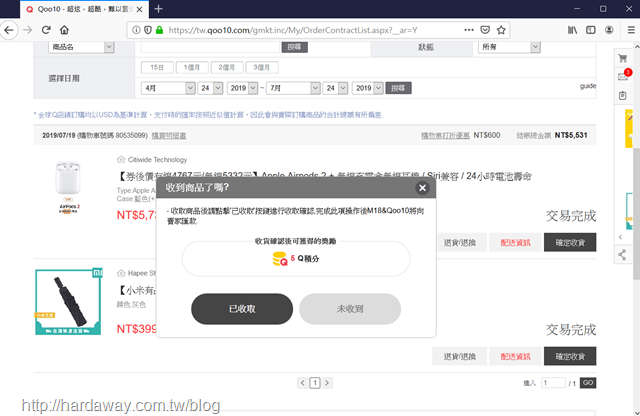Click 退貨/退換 for the umbrella order
The width and height of the screenshot is (640, 416).
tap(460, 356)
